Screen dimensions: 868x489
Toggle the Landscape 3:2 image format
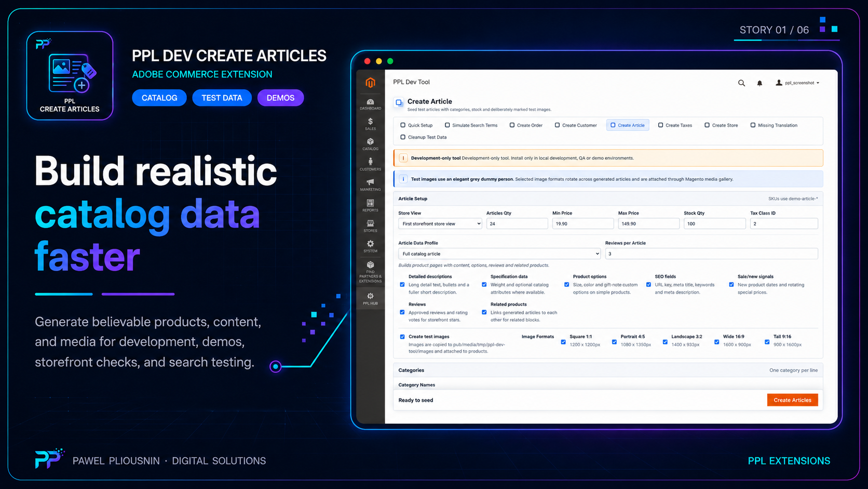click(x=665, y=342)
